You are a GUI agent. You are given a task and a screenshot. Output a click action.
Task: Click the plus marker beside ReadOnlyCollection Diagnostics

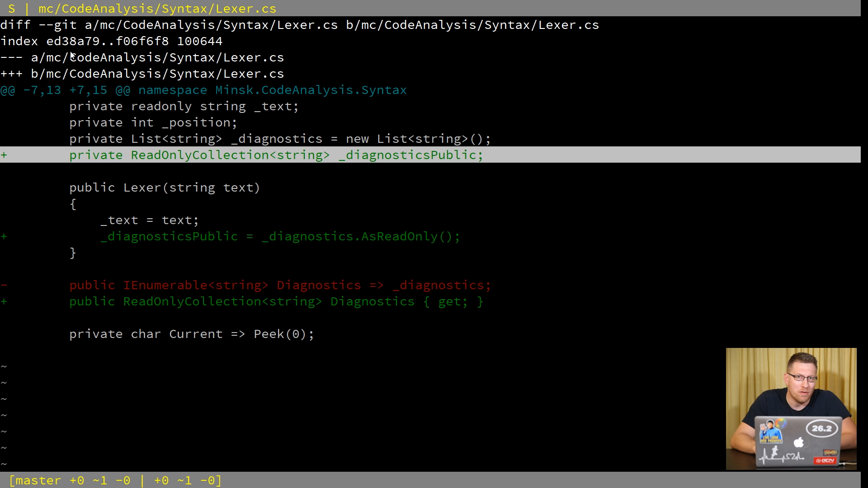tap(4, 302)
